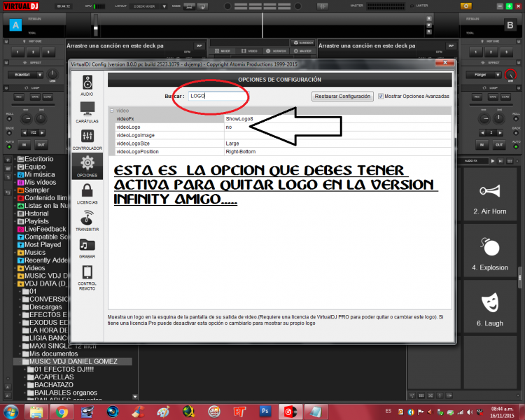Open the volume icon in system tray

coord(470,412)
